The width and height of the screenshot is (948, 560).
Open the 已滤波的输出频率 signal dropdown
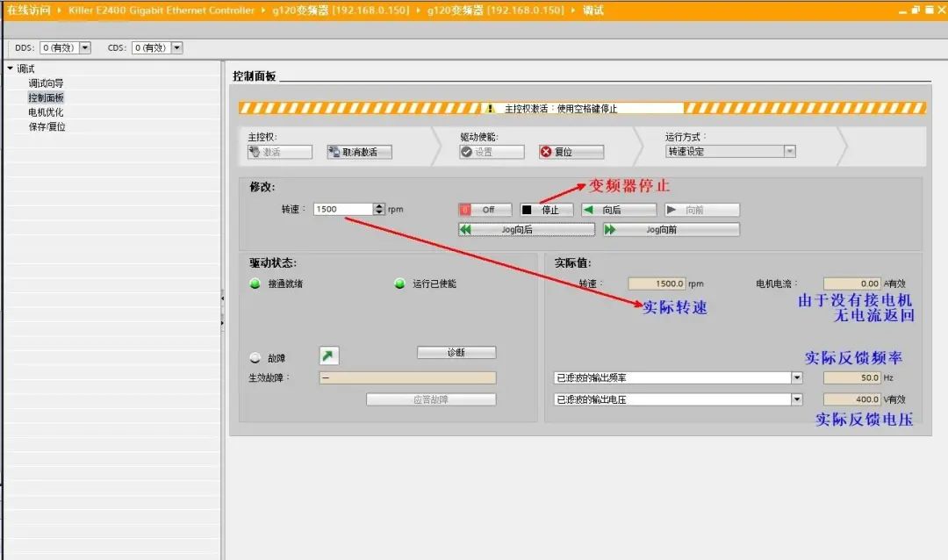[797, 378]
